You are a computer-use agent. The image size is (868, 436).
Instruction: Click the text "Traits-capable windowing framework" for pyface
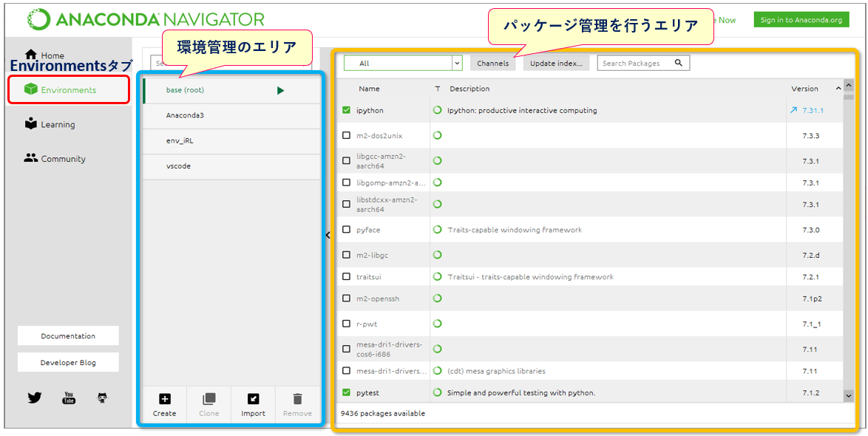[515, 229]
